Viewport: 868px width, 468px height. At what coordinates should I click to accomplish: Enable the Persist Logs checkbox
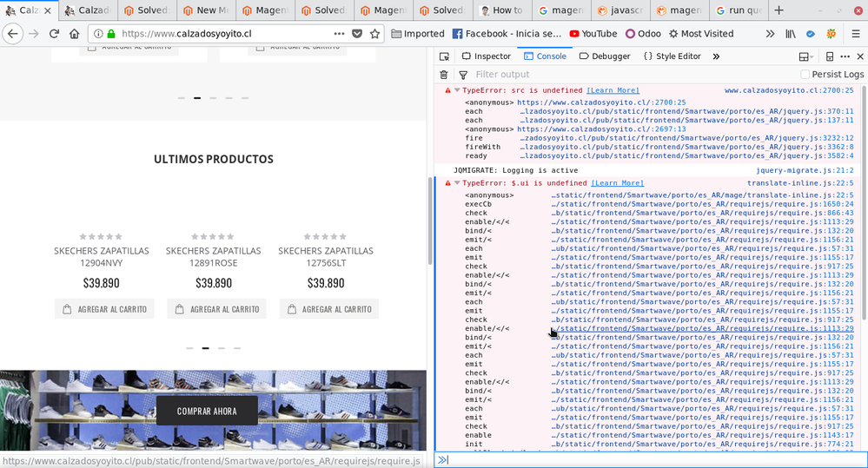point(805,75)
